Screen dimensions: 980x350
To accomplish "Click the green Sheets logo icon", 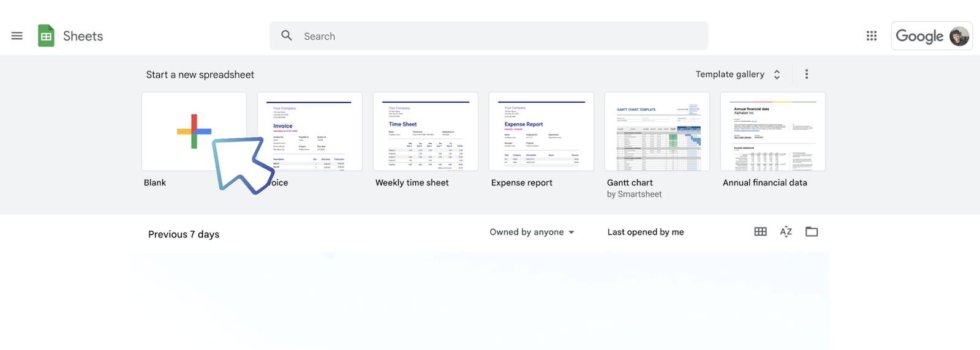I will point(46,36).
